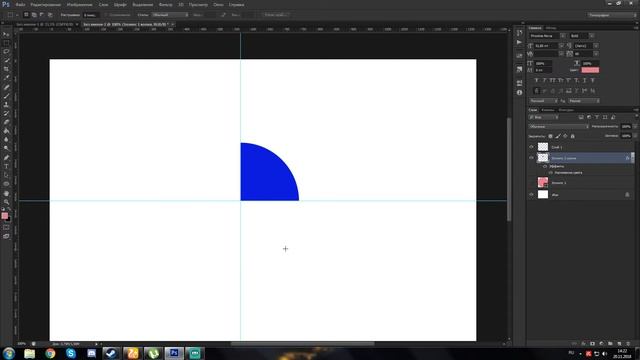Open the History panel icon

[519, 33]
